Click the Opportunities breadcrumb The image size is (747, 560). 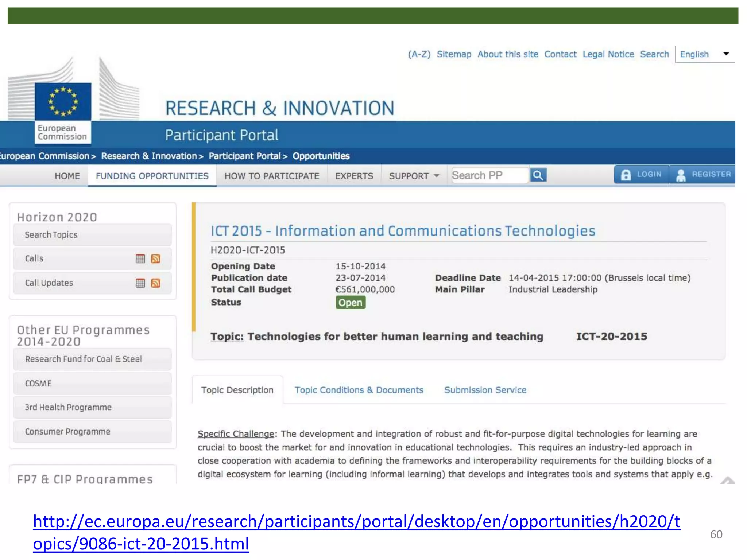click(x=321, y=156)
